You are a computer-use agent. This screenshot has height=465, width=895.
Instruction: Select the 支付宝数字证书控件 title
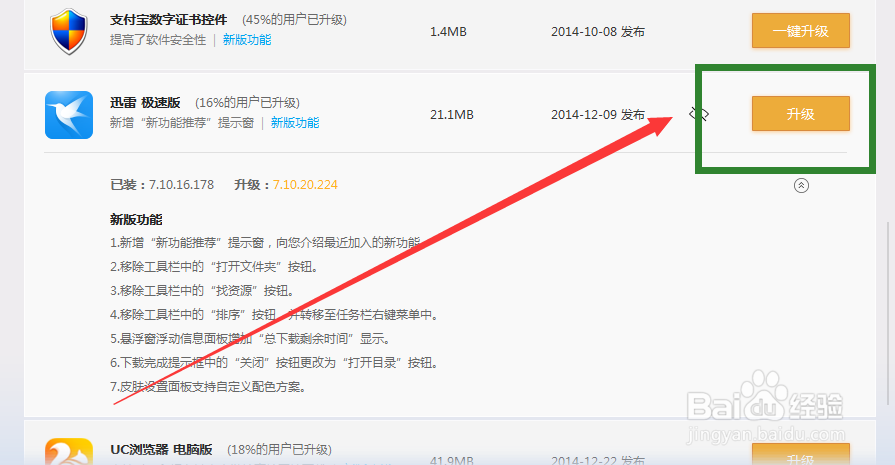168,19
